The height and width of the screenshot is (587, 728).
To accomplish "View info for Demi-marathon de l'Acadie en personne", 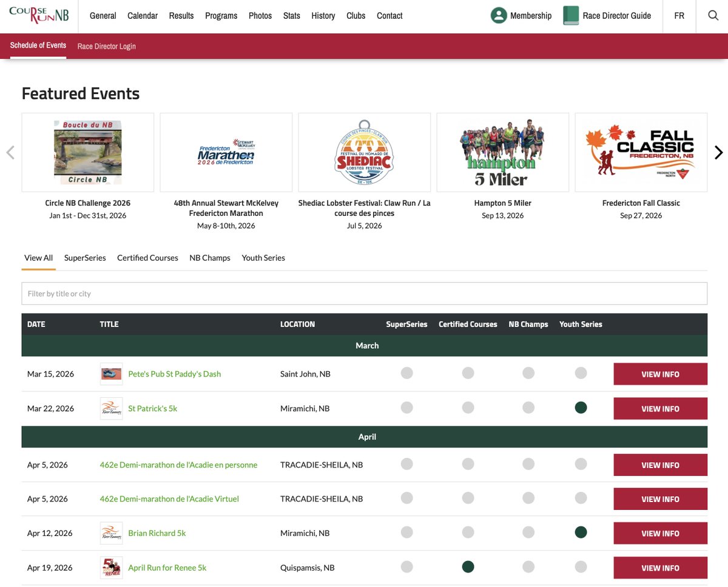I will pyautogui.click(x=661, y=465).
